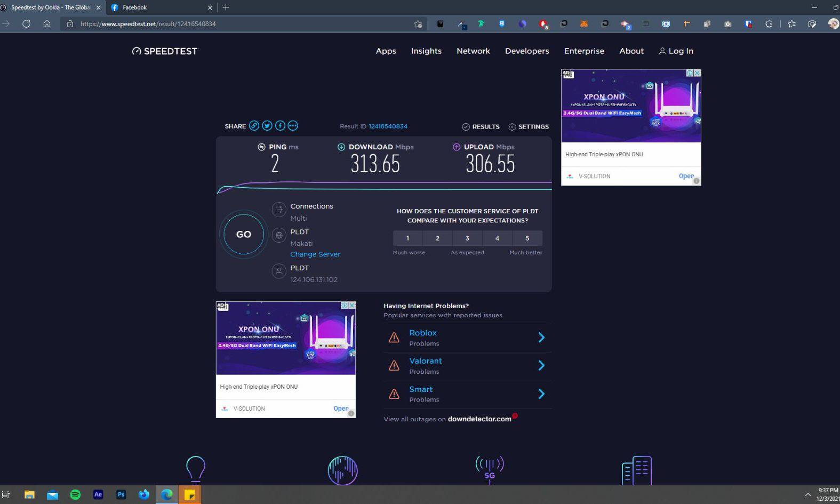Share the result on Facebook
This screenshot has width=840, height=504.
(280, 126)
